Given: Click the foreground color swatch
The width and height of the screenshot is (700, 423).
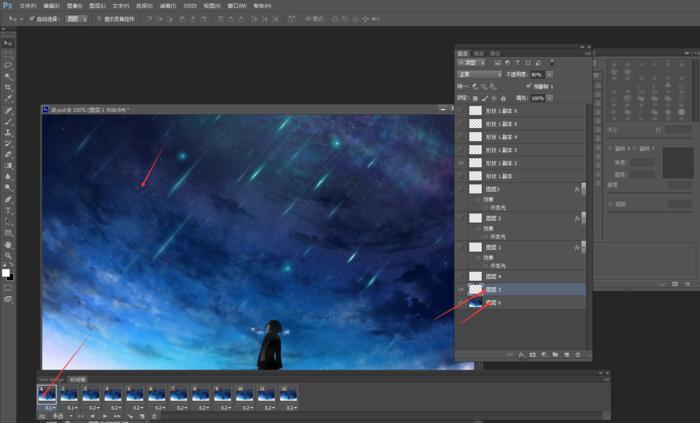Looking at the screenshot, I should coord(6,272).
